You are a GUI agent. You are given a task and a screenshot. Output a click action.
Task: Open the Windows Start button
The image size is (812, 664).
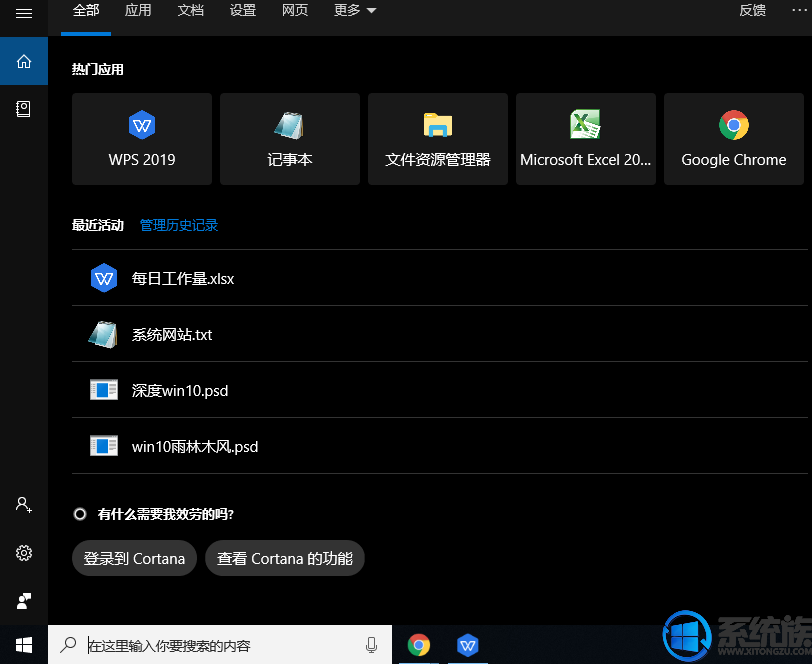[24, 645]
